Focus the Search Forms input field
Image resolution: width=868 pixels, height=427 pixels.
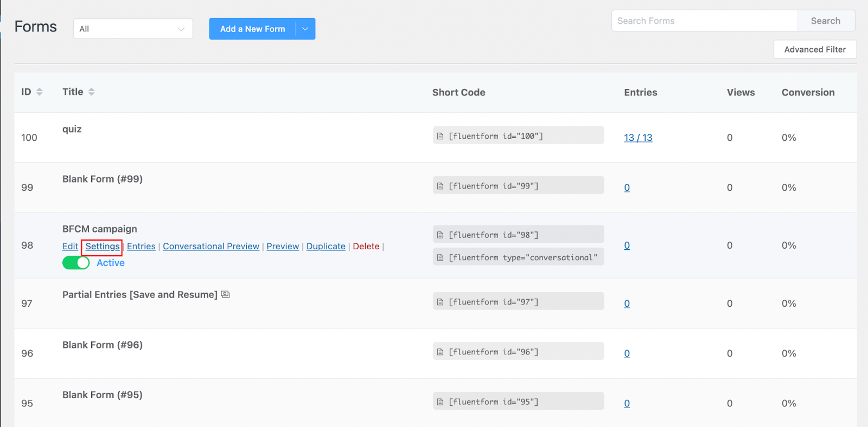(x=704, y=21)
